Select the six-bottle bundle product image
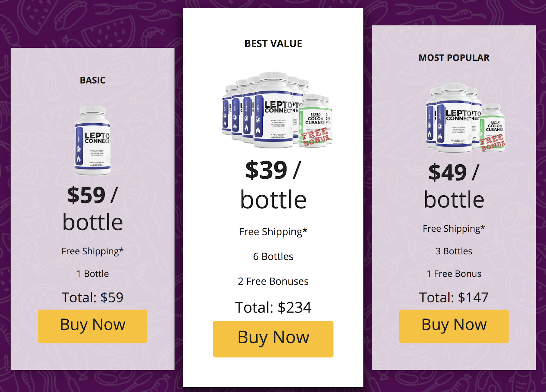546x392 pixels. point(277,110)
